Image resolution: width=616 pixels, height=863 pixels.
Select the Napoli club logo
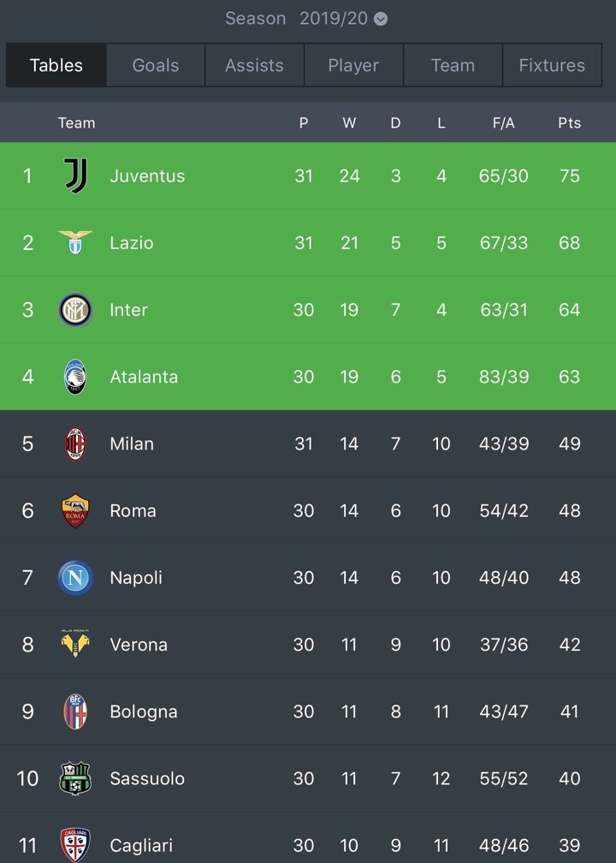[x=75, y=578]
